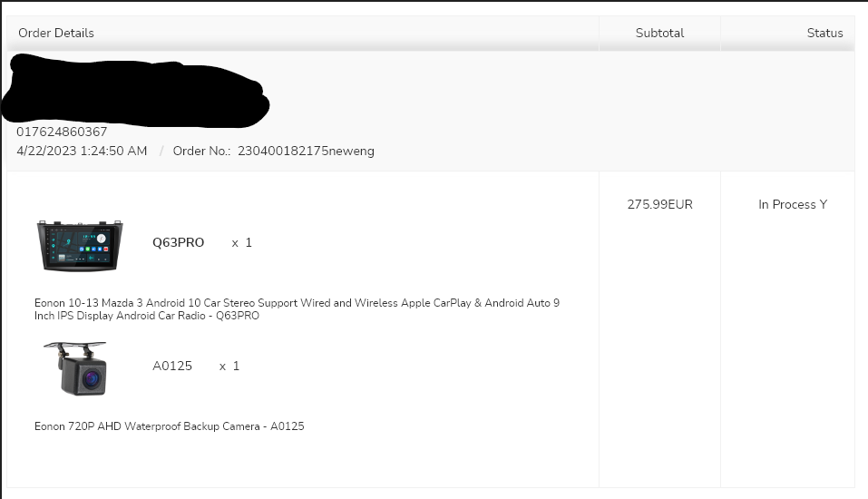This screenshot has height=499, width=868.
Task: Click the Q63PRO car stereo thumbnail
Action: click(80, 245)
